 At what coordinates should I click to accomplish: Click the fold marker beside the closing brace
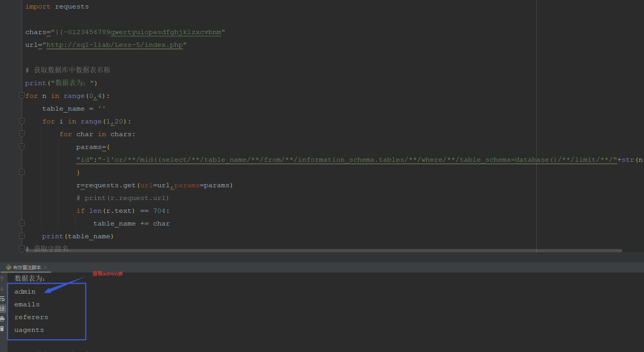tap(22, 172)
